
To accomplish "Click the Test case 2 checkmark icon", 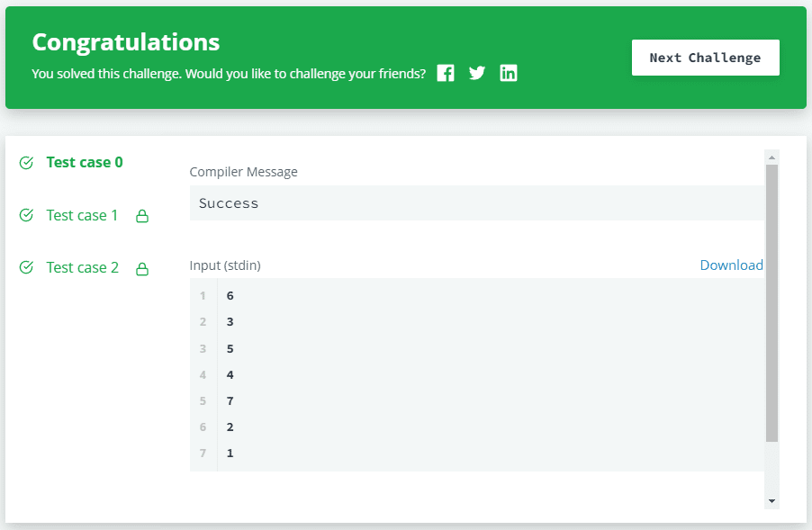I will click(26, 267).
